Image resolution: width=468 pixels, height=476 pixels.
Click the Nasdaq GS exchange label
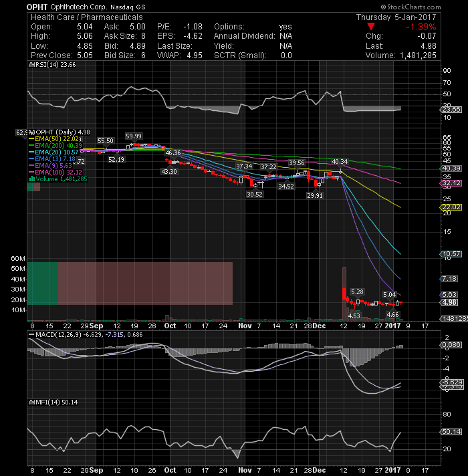[128, 7]
